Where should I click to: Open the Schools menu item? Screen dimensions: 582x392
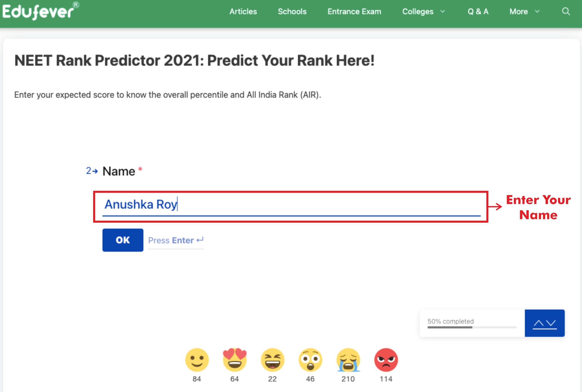click(x=292, y=12)
